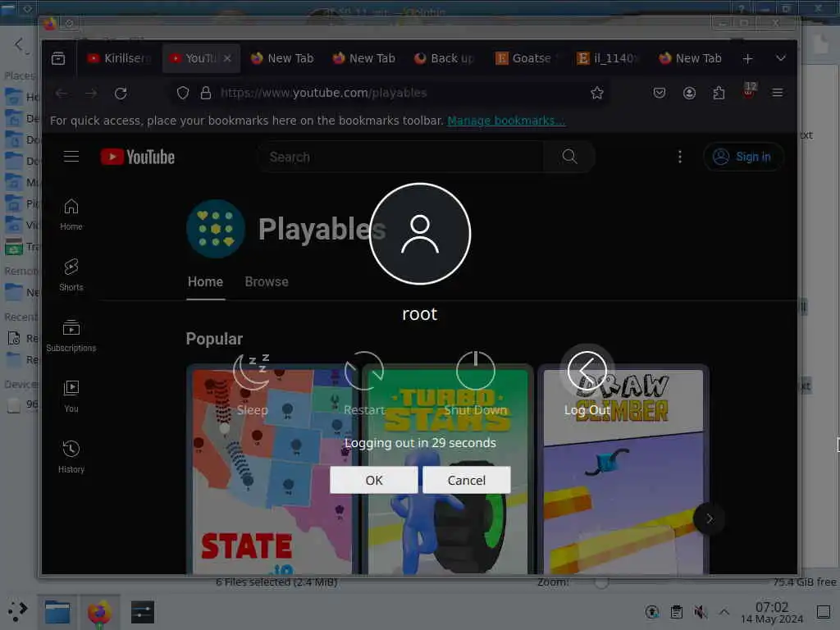Click the Sign in button
The height and width of the screenshot is (630, 840).
click(x=743, y=157)
